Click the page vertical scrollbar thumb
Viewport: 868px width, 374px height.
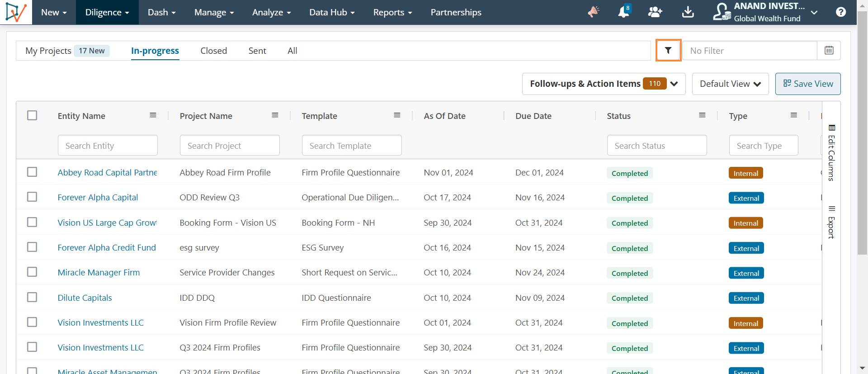863,133
